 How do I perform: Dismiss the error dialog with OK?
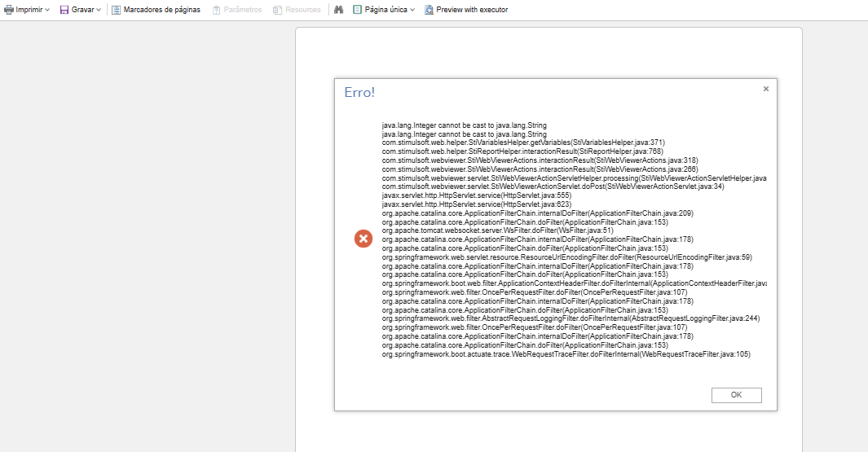point(736,395)
